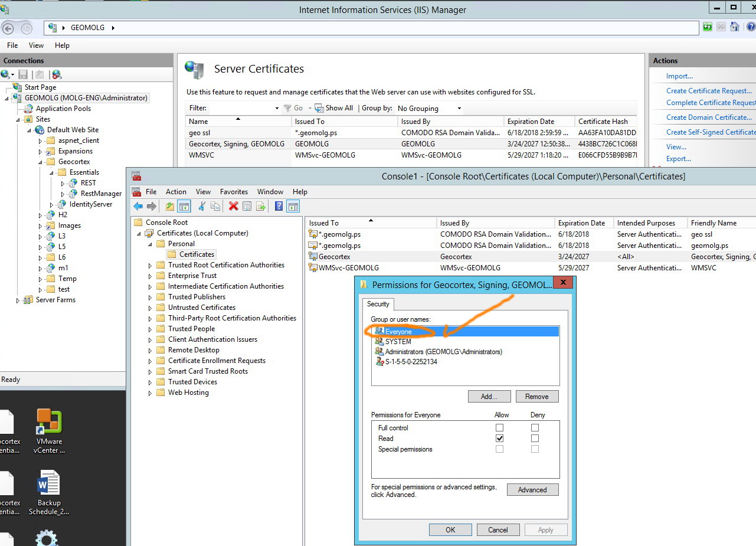Open the Window menu in Console1
Screen dimensions: 756x546
pyautogui.click(x=270, y=192)
